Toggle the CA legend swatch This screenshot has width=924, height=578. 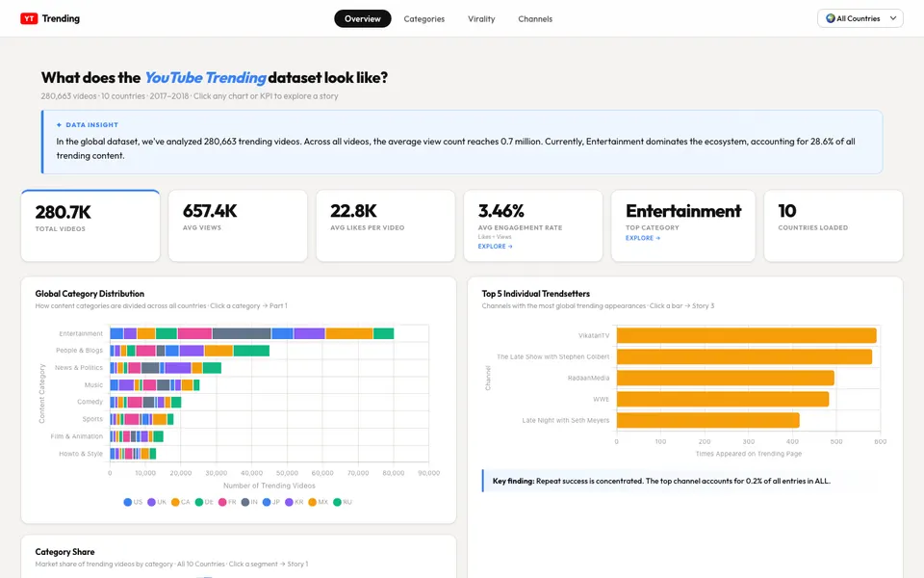(x=175, y=502)
